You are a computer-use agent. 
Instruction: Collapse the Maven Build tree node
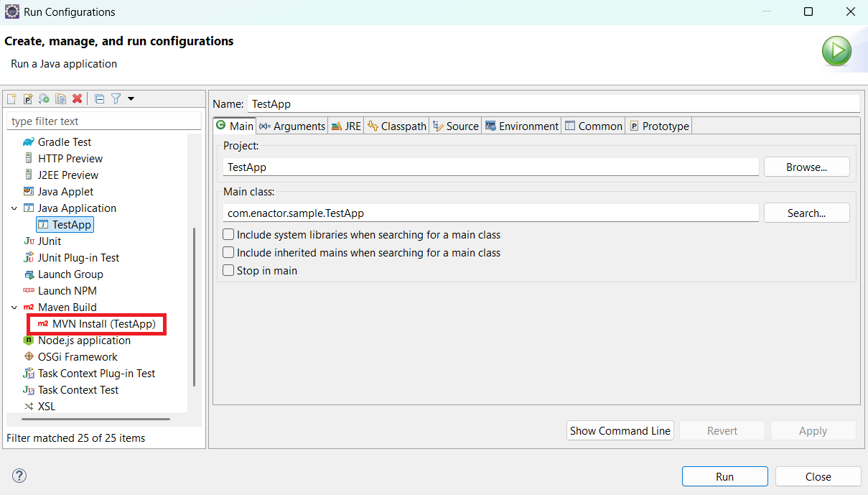[x=14, y=307]
